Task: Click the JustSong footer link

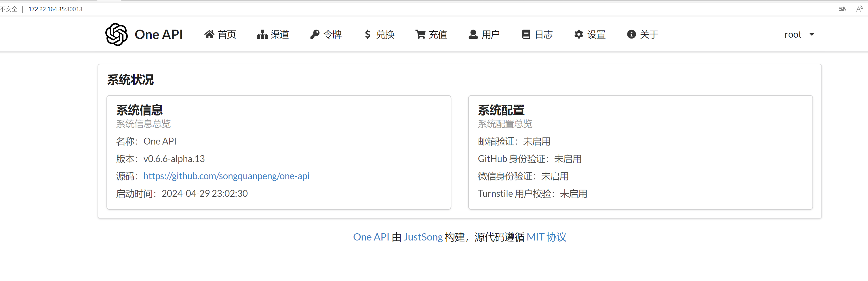Action: coord(423,237)
